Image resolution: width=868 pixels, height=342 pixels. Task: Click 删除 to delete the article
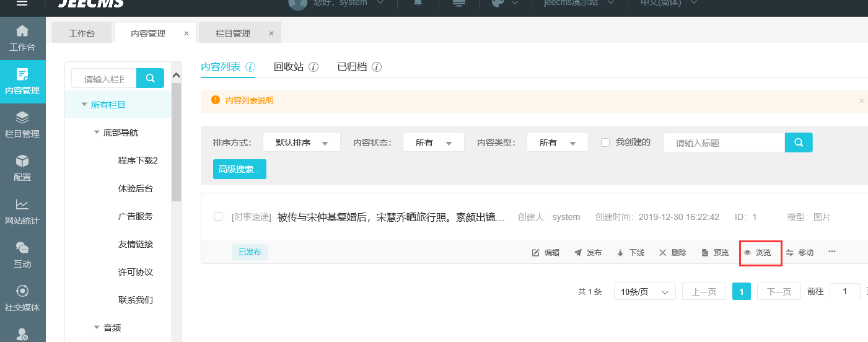point(673,253)
